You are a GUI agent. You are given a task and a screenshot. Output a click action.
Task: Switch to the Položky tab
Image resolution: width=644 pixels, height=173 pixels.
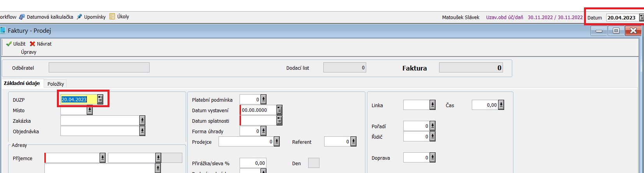coord(56,84)
